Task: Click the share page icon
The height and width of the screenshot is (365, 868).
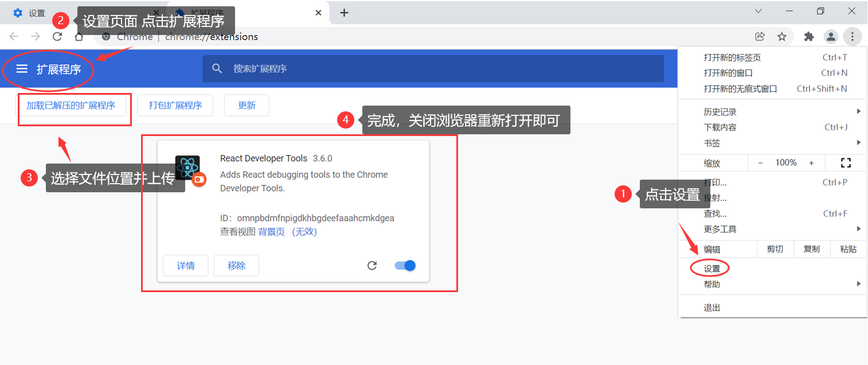Action: click(x=760, y=37)
